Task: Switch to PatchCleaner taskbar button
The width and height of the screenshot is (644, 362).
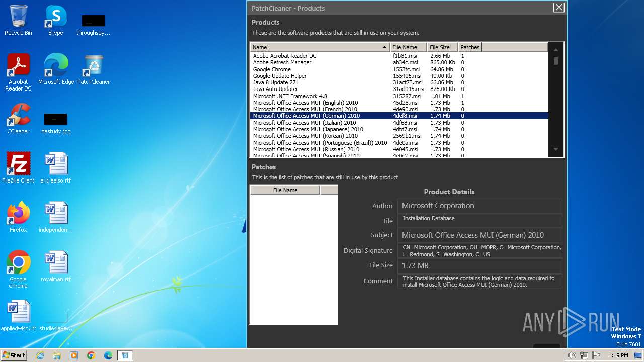Action: [x=125, y=355]
